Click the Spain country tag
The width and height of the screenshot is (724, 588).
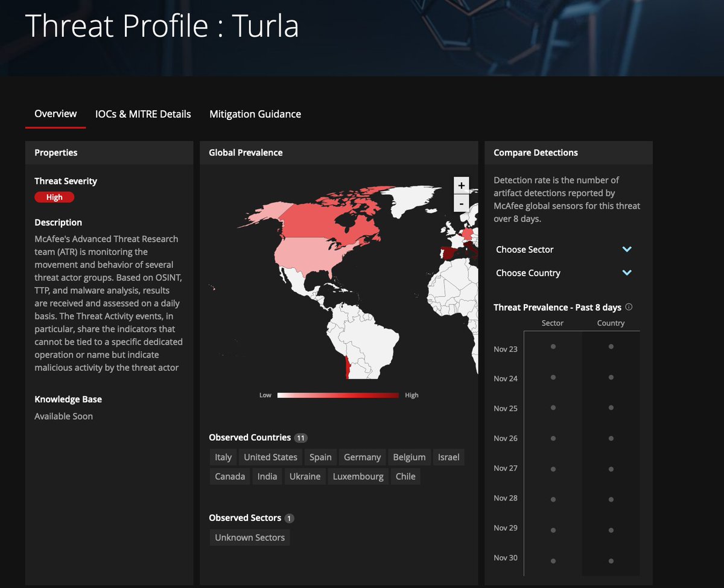pos(320,457)
